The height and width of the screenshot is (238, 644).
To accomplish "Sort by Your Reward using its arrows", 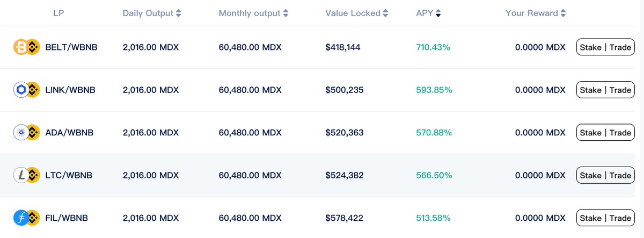I will tap(563, 13).
